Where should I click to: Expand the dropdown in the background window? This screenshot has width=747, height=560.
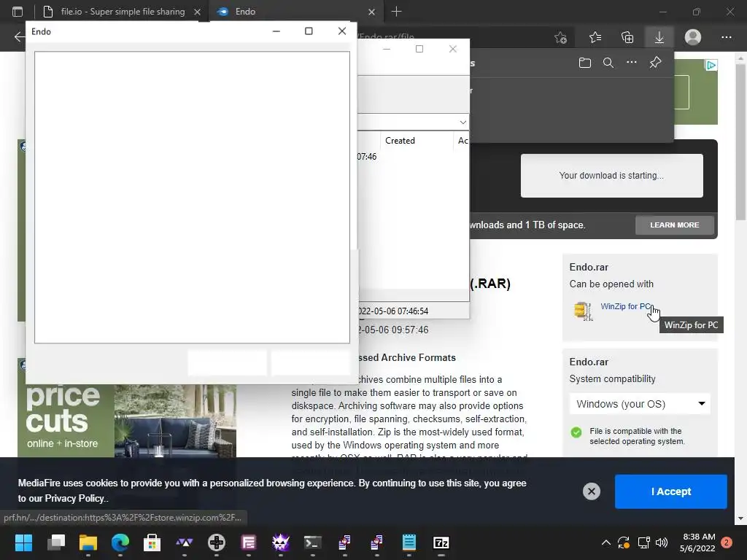(462, 122)
